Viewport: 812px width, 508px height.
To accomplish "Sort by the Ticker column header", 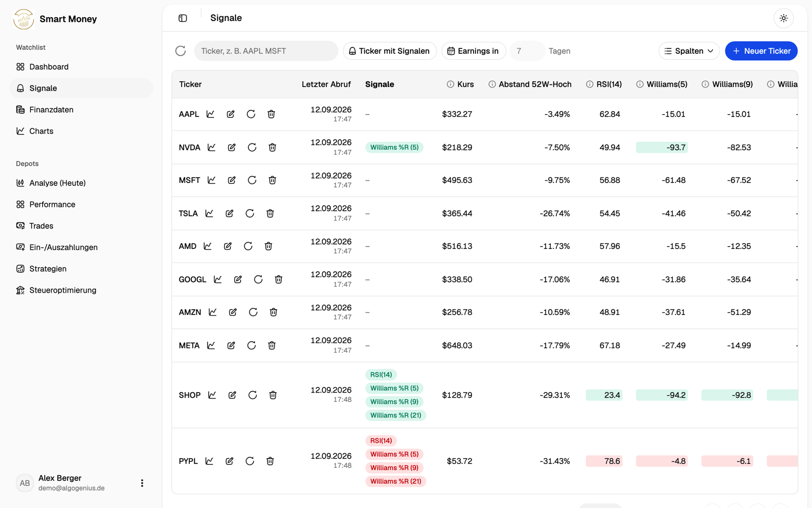I will click(190, 84).
